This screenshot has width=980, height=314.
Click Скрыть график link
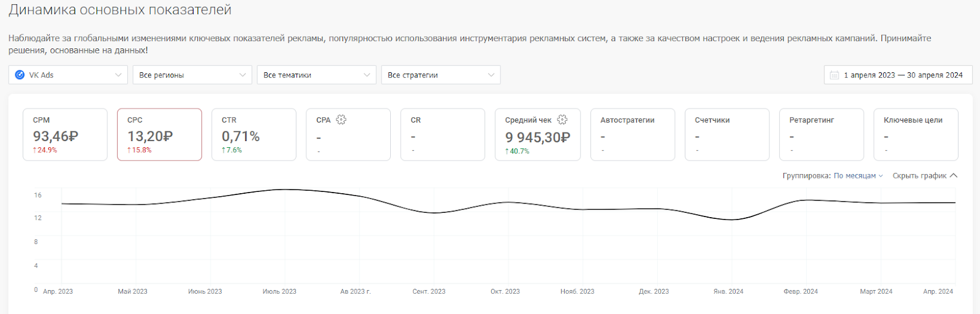click(919, 175)
